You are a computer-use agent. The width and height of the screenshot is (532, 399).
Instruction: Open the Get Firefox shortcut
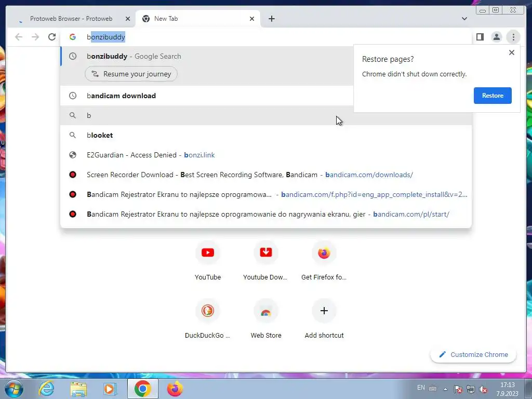(x=324, y=261)
